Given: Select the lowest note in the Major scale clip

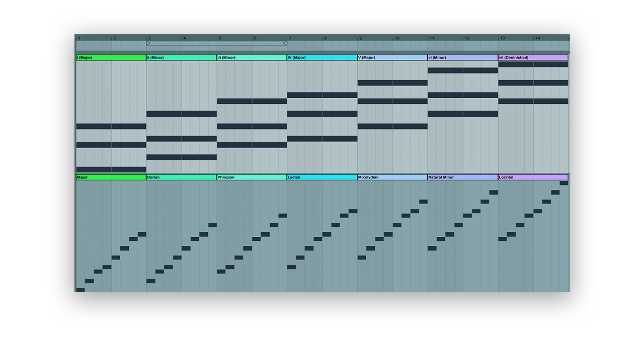Looking at the screenshot, I should 80,290.
